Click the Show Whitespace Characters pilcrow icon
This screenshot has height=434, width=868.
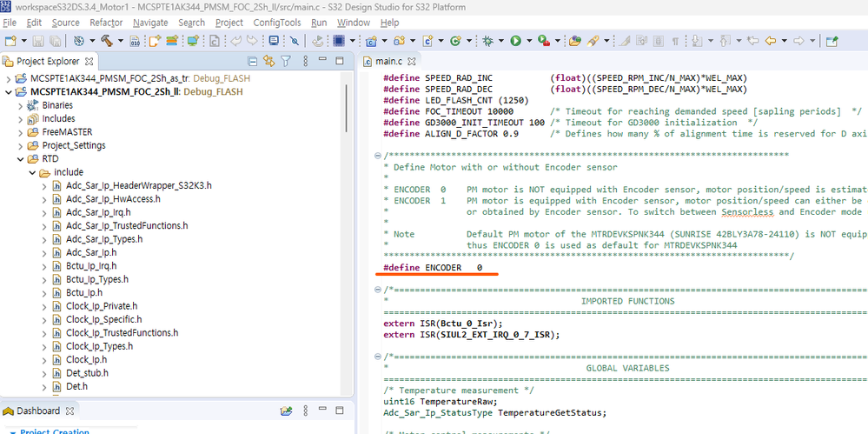click(x=675, y=41)
